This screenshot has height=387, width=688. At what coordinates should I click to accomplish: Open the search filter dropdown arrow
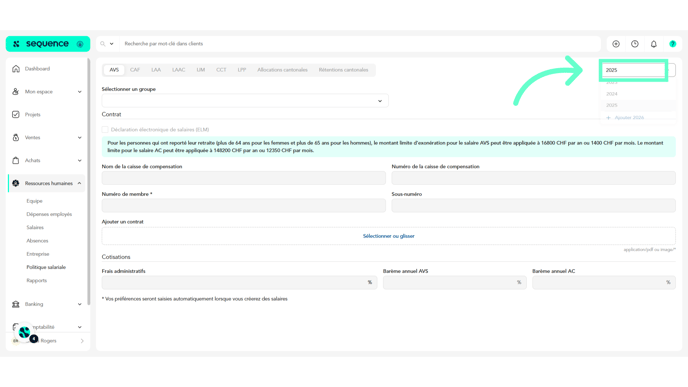point(111,44)
